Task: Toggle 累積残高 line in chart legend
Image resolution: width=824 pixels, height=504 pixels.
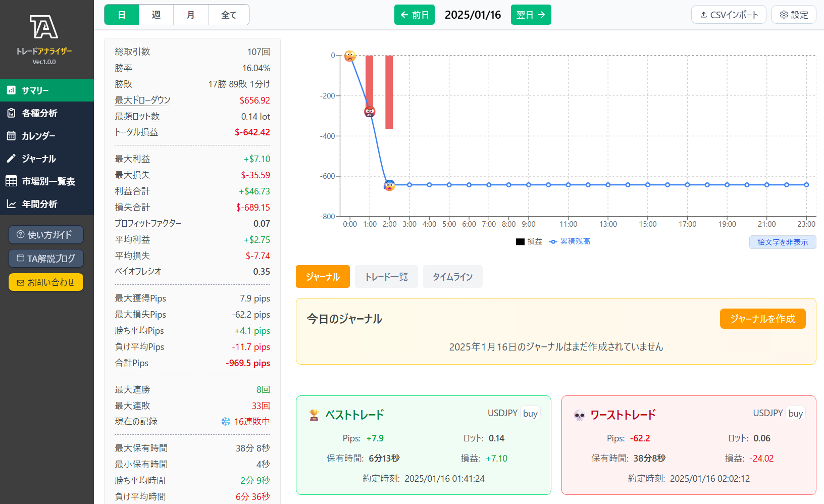Action: click(570, 241)
